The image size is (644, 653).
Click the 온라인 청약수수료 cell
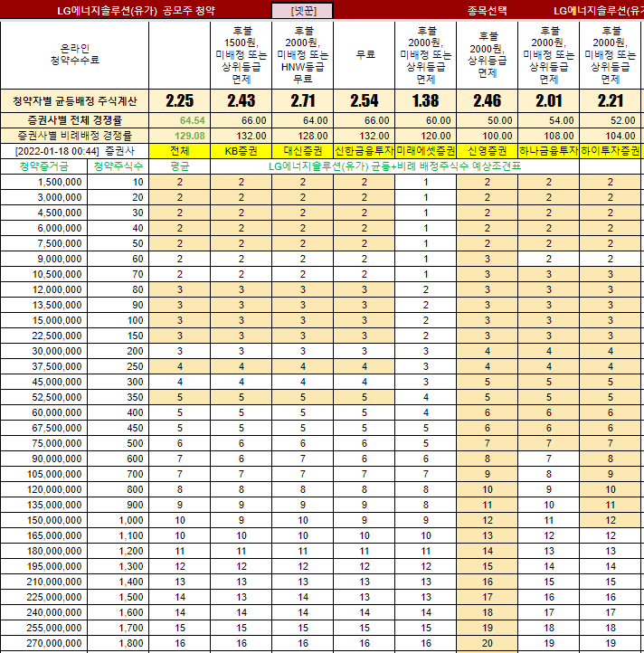(x=74, y=54)
